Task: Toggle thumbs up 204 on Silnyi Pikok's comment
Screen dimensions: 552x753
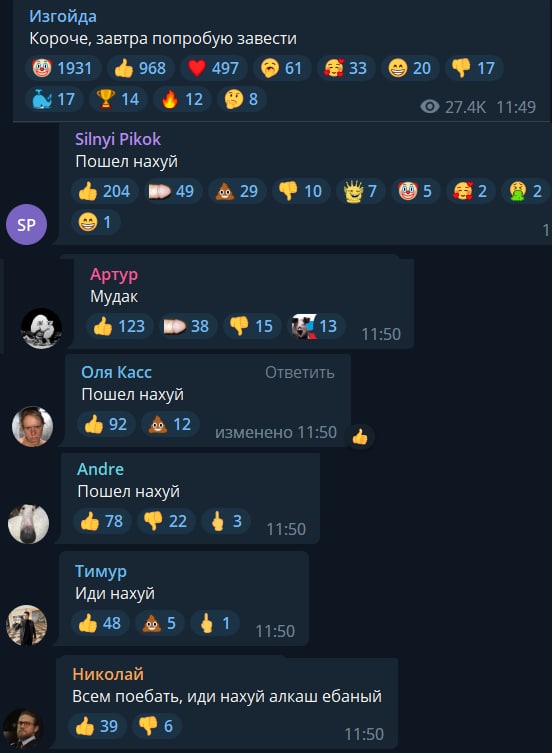Action: coord(105,191)
